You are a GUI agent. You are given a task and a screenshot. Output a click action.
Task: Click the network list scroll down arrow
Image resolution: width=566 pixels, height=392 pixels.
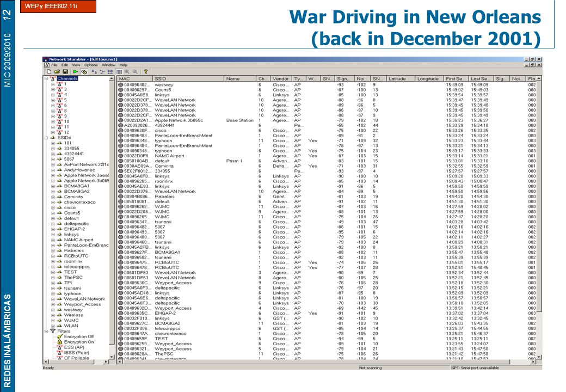[x=539, y=357]
